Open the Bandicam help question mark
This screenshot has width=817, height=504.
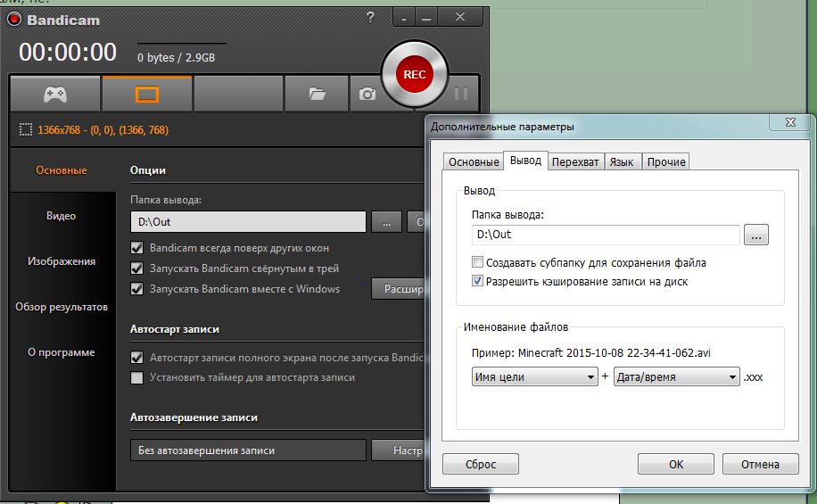tap(370, 17)
